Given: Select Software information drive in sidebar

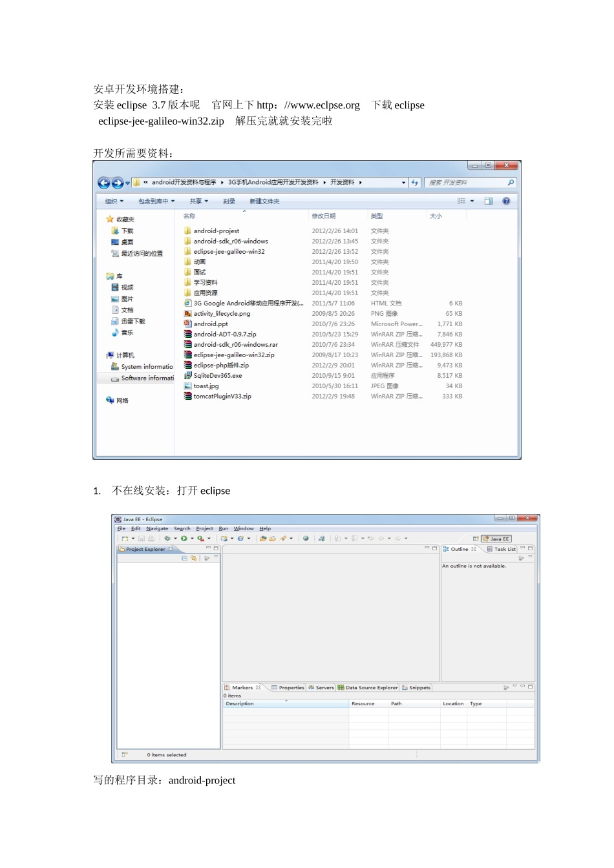Looking at the screenshot, I should pos(142,378).
